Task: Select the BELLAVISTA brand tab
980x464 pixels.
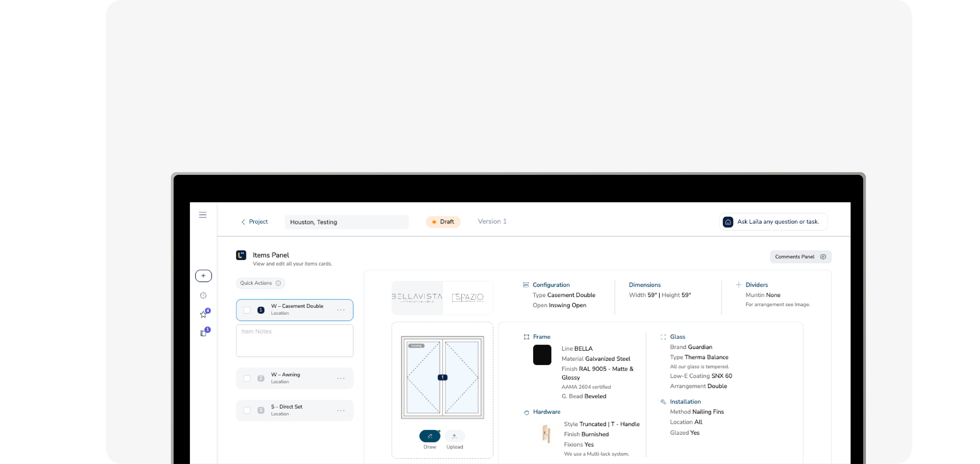Action: pyautogui.click(x=417, y=298)
